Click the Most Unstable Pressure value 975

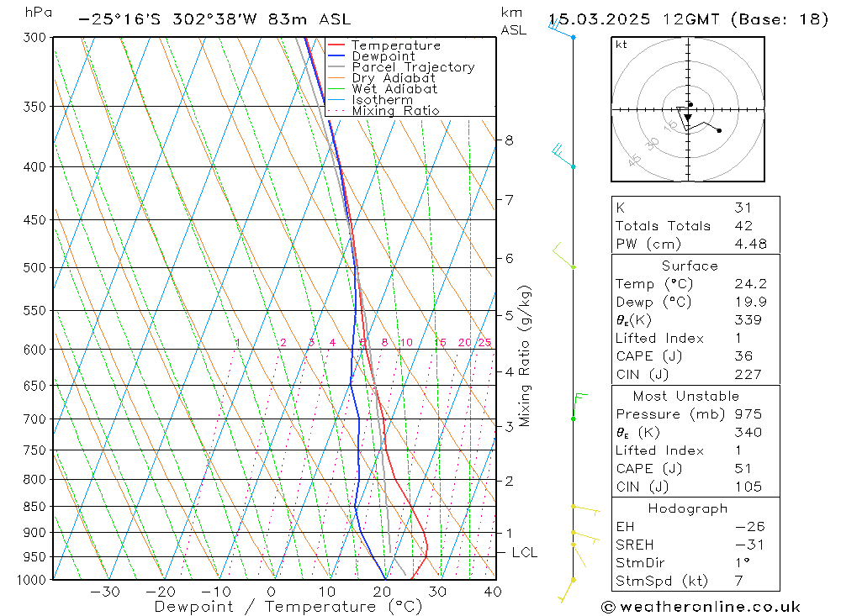748,414
